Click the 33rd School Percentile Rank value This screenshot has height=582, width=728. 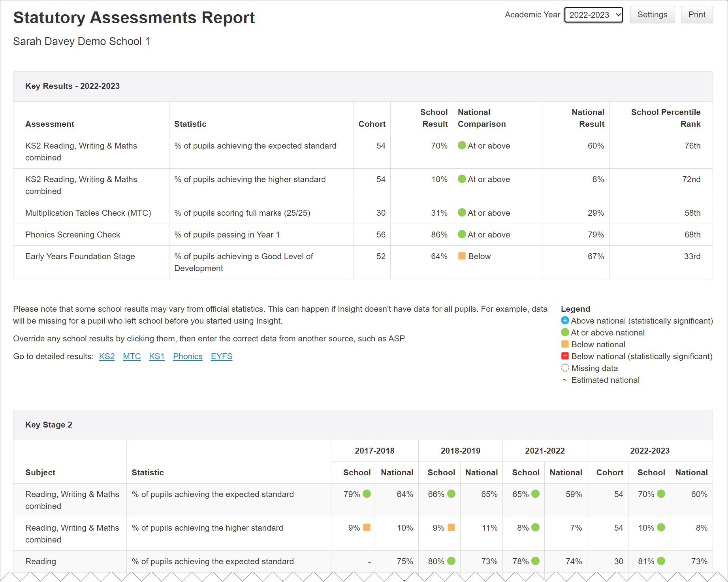692,256
